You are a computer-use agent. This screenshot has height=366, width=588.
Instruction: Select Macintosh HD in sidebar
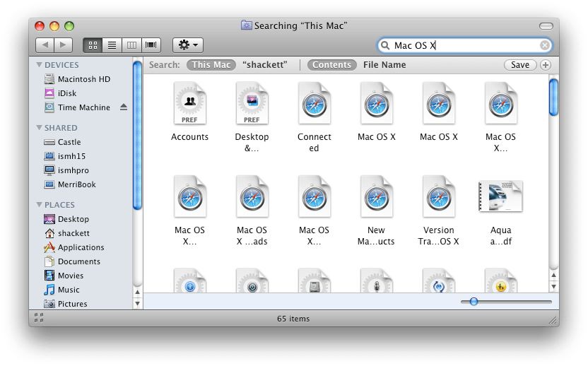[83, 79]
